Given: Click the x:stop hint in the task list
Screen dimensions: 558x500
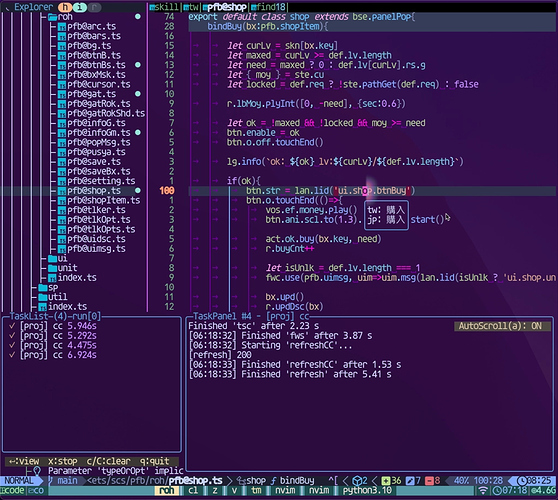Looking at the screenshot, I should (x=63, y=461).
